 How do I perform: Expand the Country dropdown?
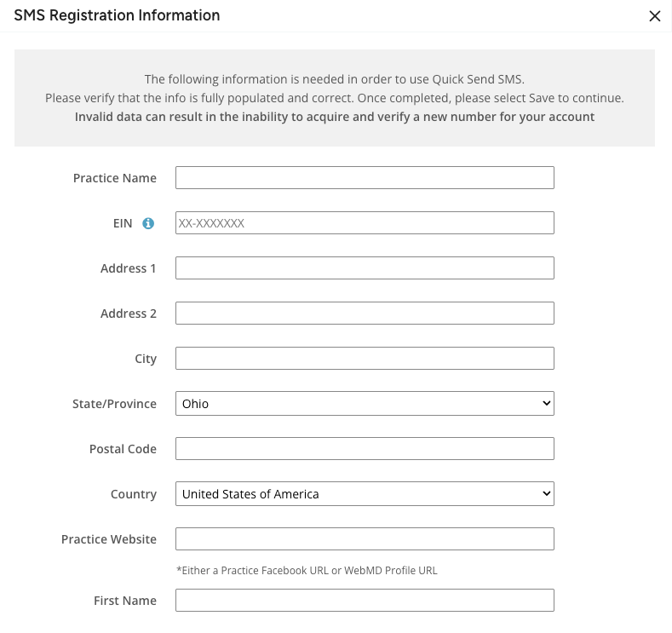365,494
